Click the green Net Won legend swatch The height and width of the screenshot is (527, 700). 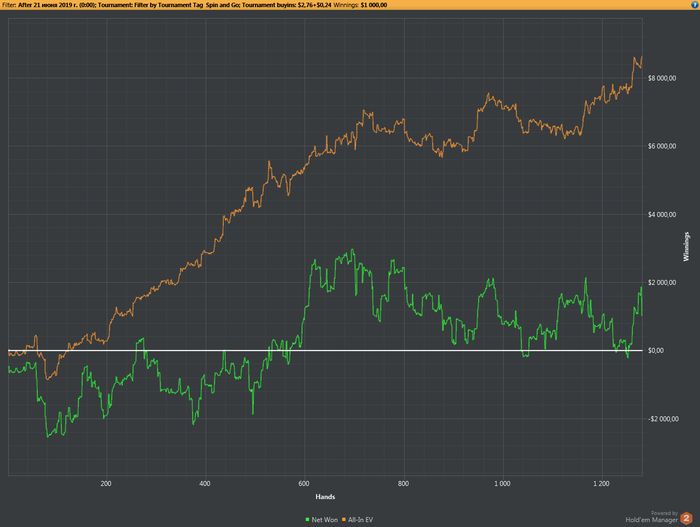click(x=307, y=519)
